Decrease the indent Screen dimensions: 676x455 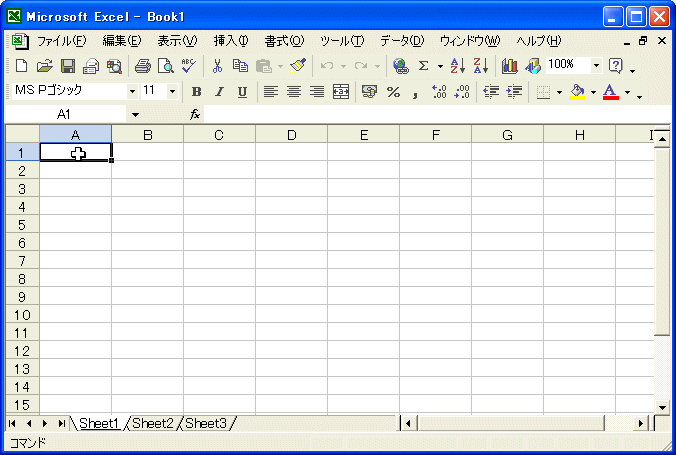point(491,91)
